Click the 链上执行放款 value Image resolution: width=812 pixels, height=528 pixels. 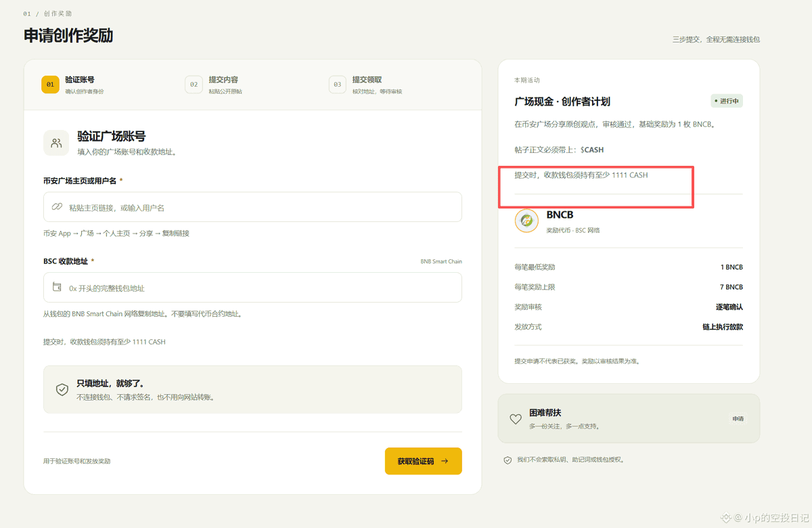pyautogui.click(x=723, y=327)
